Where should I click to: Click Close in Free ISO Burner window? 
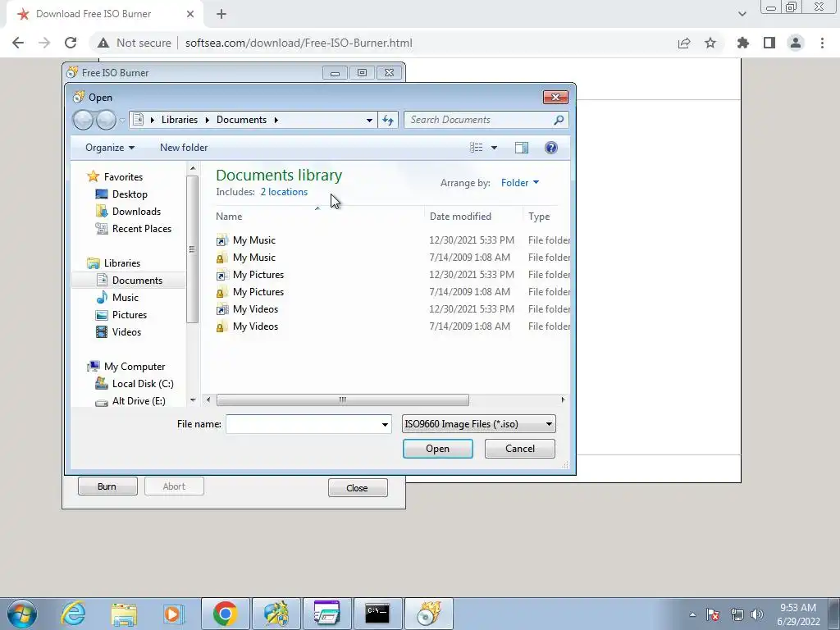[358, 487]
